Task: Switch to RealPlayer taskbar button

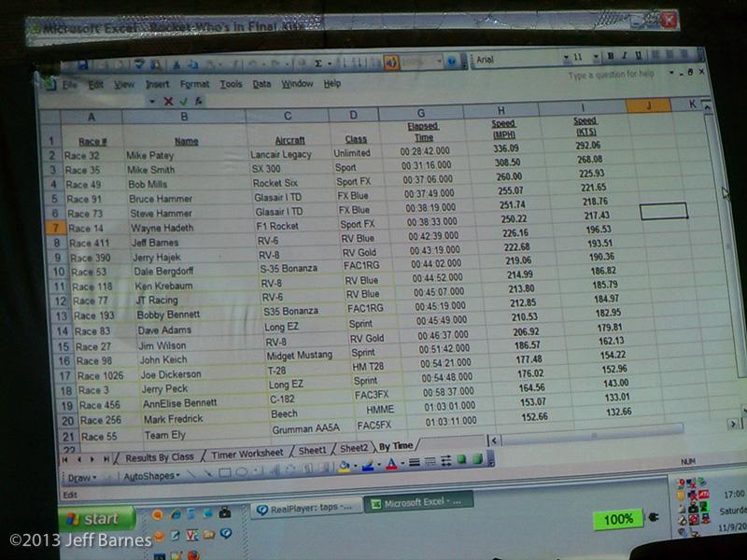Action: click(x=304, y=507)
